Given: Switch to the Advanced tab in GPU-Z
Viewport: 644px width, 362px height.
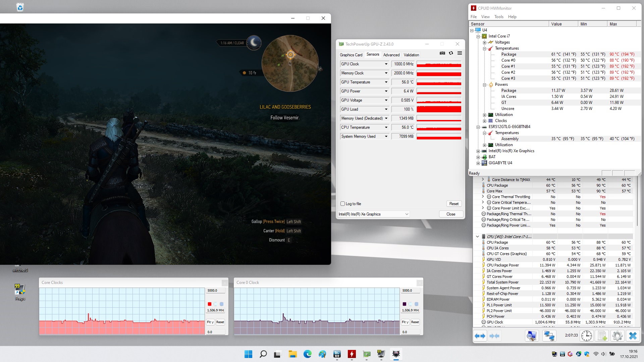Looking at the screenshot, I should 391,55.
